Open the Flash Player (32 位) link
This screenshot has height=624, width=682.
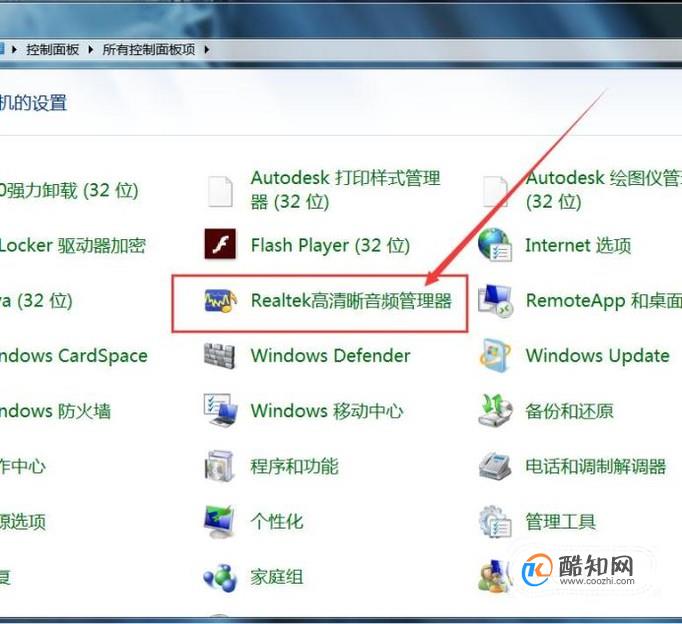331,245
